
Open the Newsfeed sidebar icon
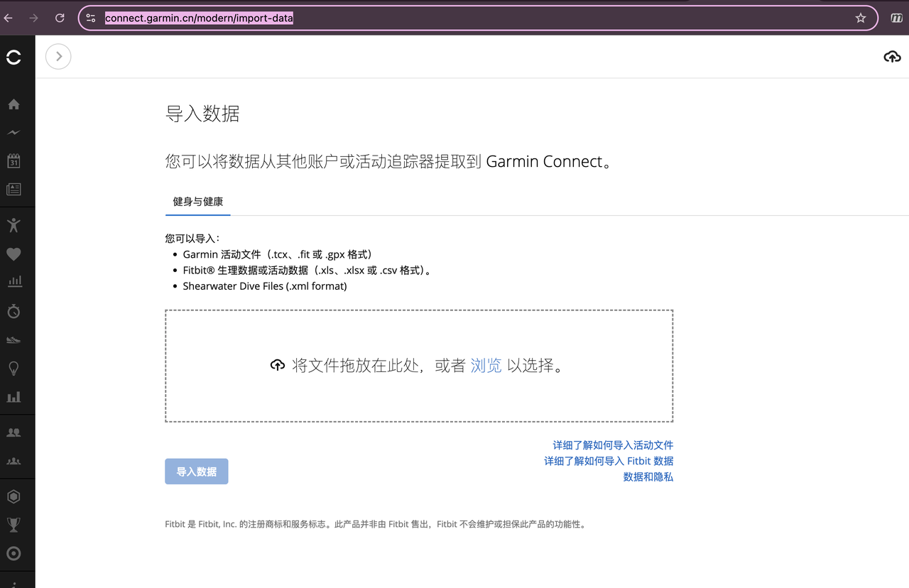click(13, 190)
